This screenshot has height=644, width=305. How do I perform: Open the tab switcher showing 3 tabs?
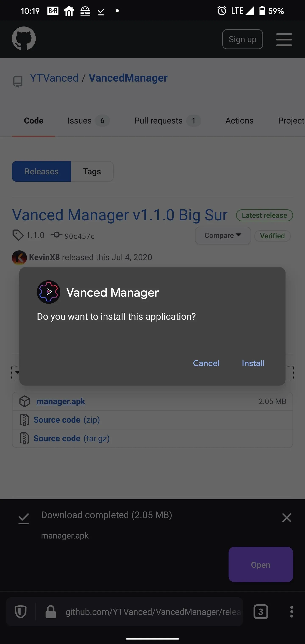pyautogui.click(x=261, y=612)
